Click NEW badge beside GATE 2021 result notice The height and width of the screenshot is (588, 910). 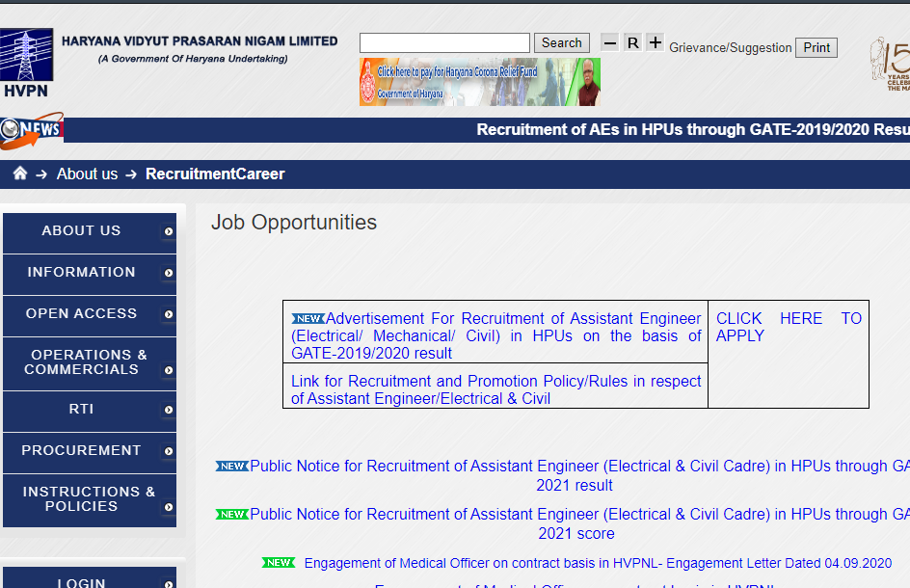232,467
